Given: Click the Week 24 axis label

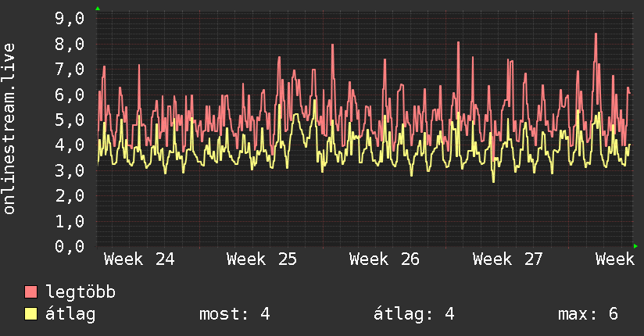Looking at the screenshot, I should coord(139,259).
